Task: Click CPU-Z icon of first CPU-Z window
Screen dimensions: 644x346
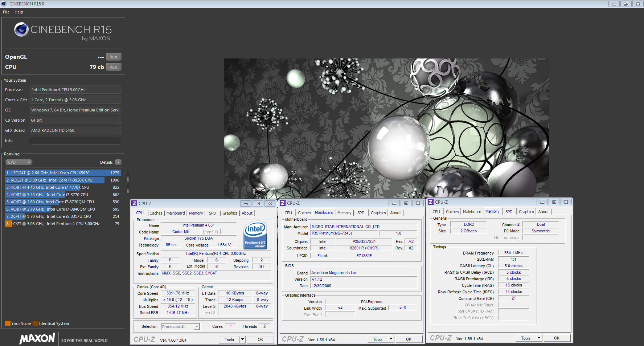Action: pos(134,203)
